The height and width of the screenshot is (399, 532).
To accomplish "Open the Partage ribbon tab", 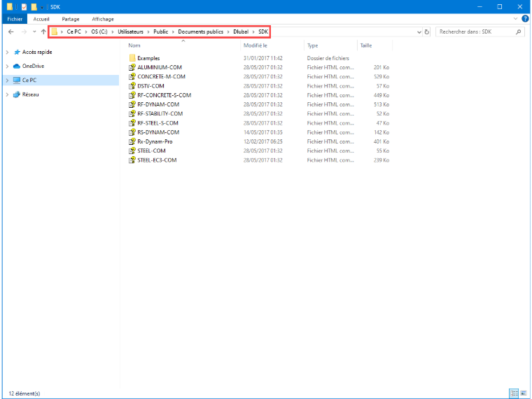I will pyautogui.click(x=71, y=19).
